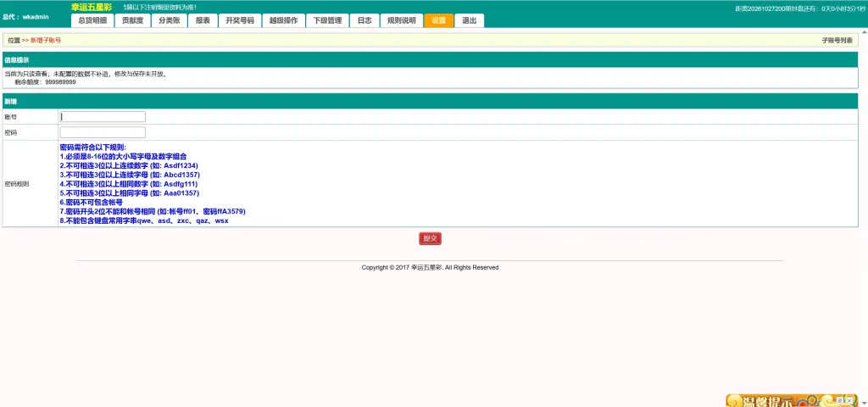868x407 pixels.
Task: View the 日志 tab
Action: click(364, 20)
